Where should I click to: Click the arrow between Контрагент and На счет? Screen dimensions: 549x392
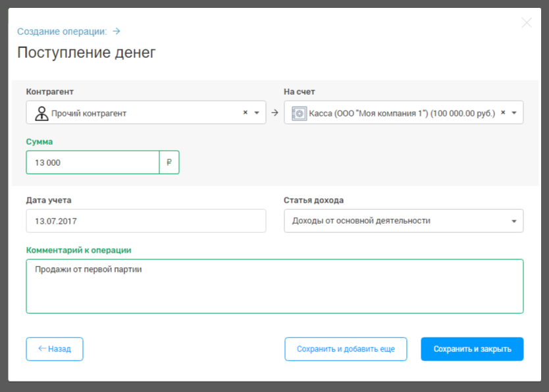[x=274, y=112]
